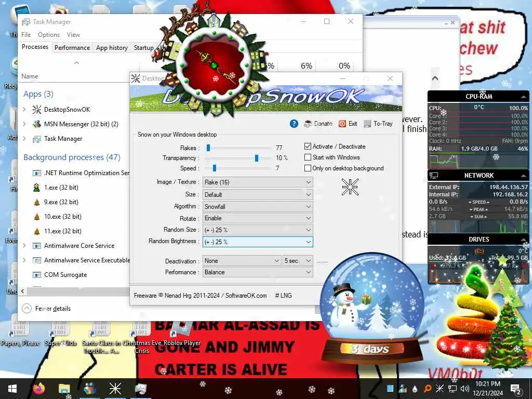Click the taskbar clock showing 10:21 PM

pos(489,389)
